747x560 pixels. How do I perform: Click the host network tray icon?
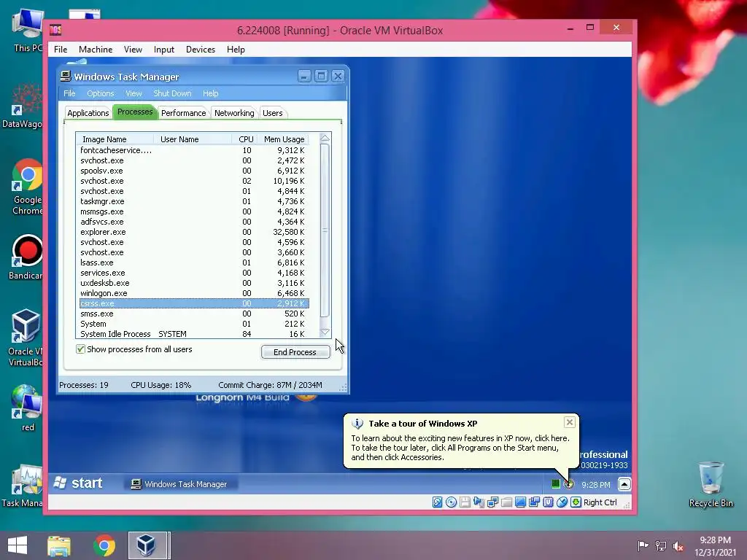point(661,545)
